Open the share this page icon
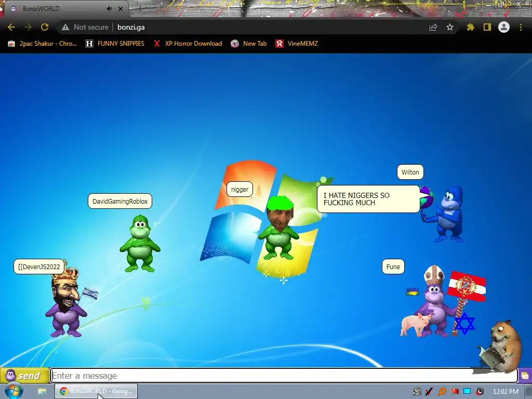This screenshot has height=399, width=532. [433, 27]
